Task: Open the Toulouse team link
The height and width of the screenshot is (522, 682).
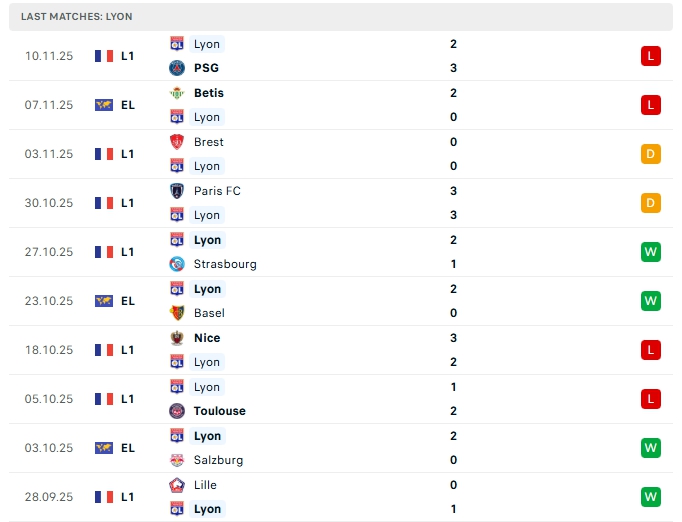Action: (x=219, y=411)
